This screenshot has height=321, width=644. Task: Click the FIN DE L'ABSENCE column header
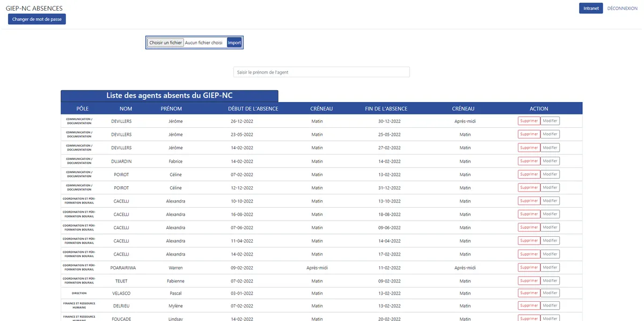point(386,108)
